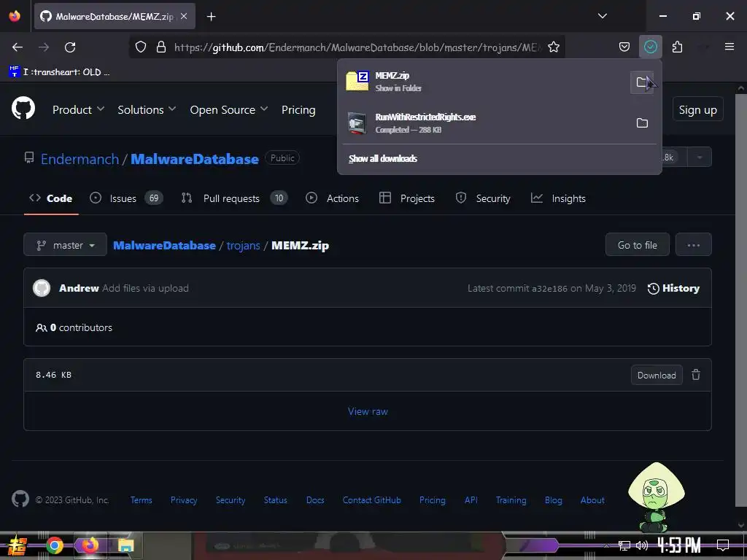Open the footer Privacy link
747x560 pixels.
click(x=183, y=500)
